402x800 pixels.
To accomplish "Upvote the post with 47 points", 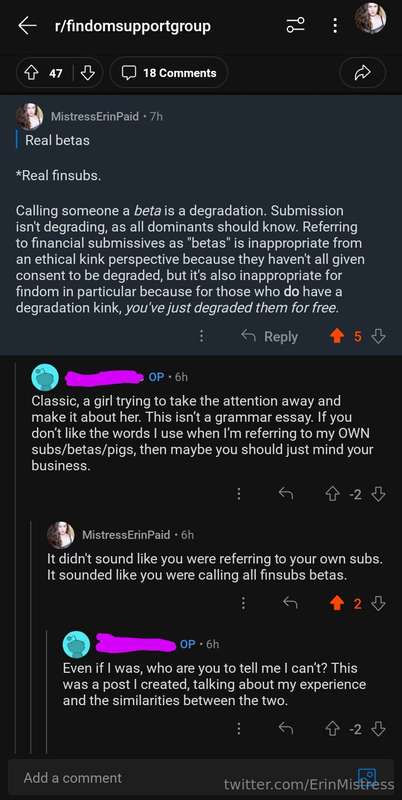I will coord(32,73).
